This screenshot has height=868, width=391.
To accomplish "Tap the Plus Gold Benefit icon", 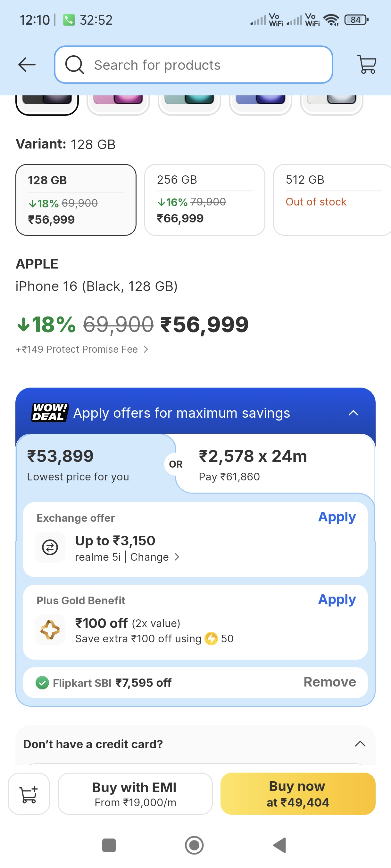I will coord(50,630).
